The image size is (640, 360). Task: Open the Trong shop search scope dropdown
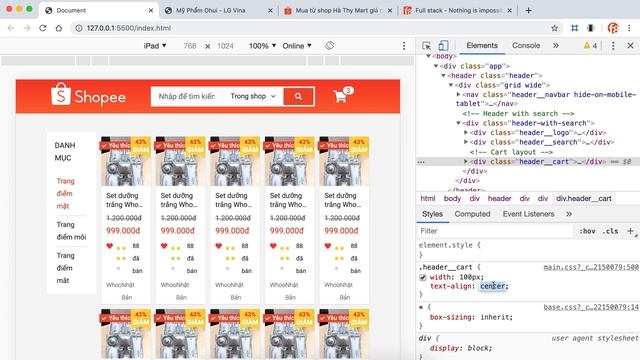pyautogui.click(x=253, y=96)
